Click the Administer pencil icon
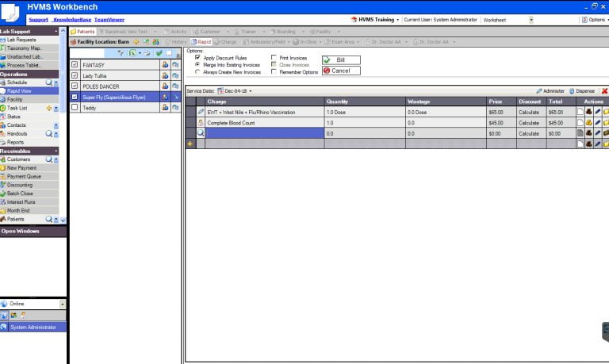 pos(539,91)
